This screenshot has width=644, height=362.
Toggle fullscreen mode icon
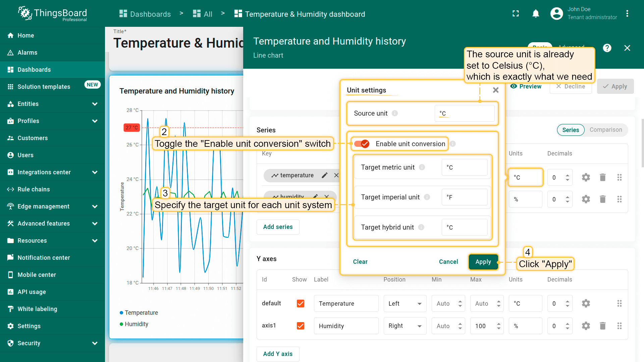click(x=516, y=14)
